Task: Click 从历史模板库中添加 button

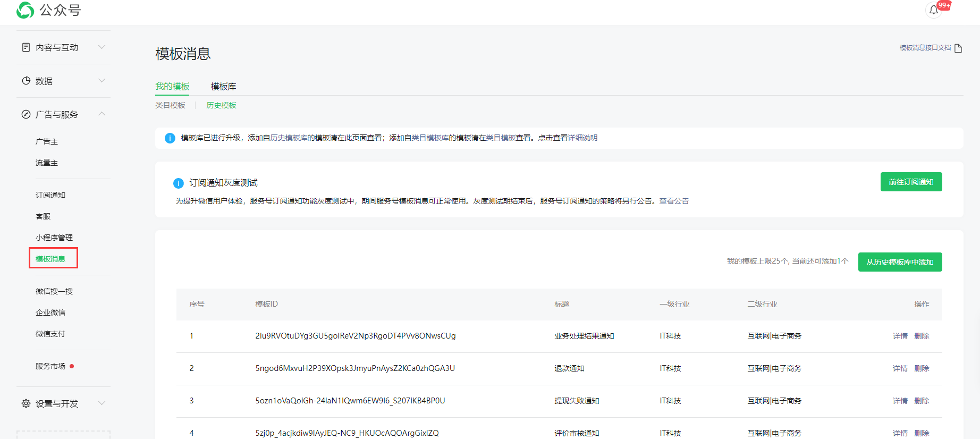Action: 900,262
